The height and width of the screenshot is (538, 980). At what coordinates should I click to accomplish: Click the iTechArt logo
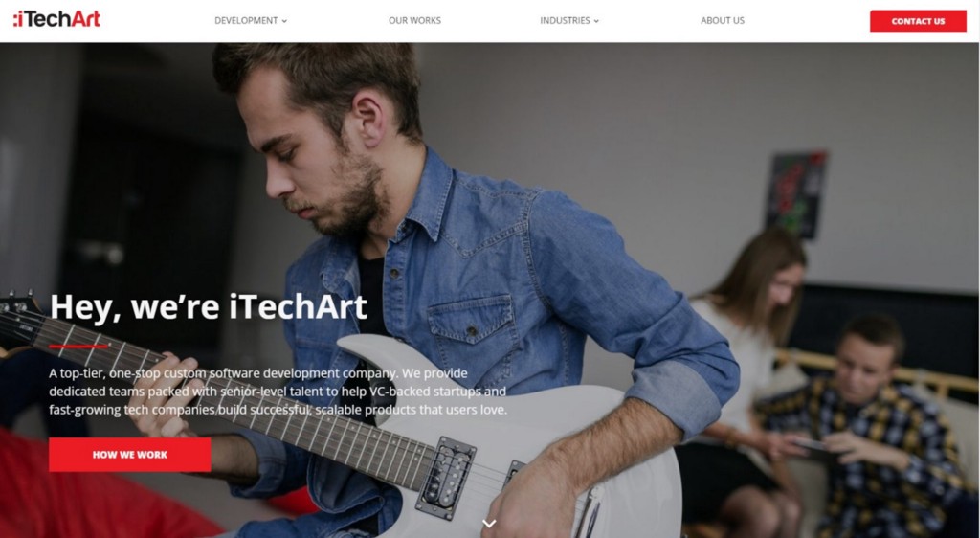[x=56, y=19]
